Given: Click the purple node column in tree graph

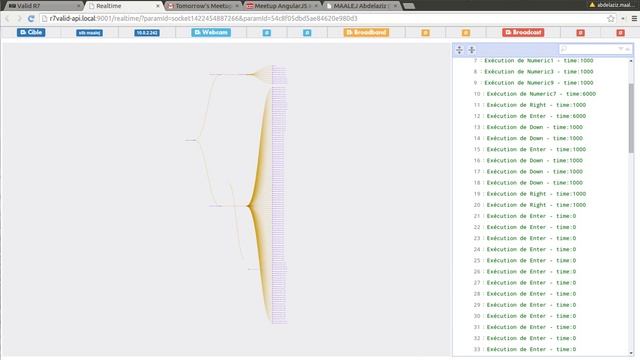Looking at the screenshot, I should click(280, 194).
